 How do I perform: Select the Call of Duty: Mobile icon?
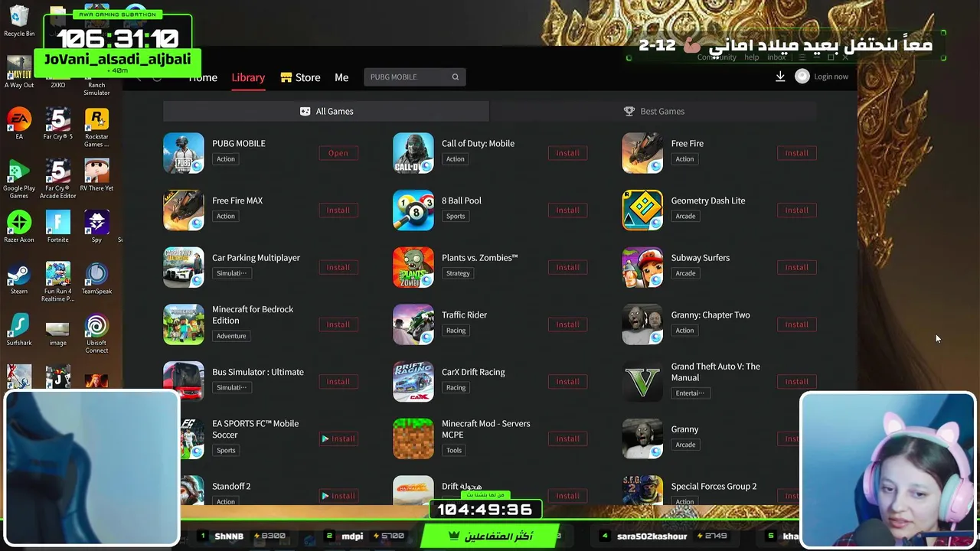pos(413,153)
